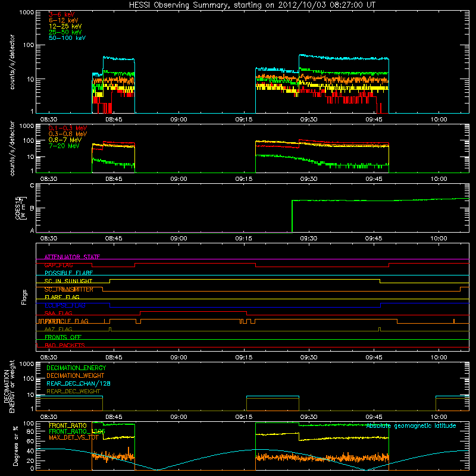Click 09:30 time label under MeV panel
The width and height of the screenshot is (476, 476).
tap(309, 179)
